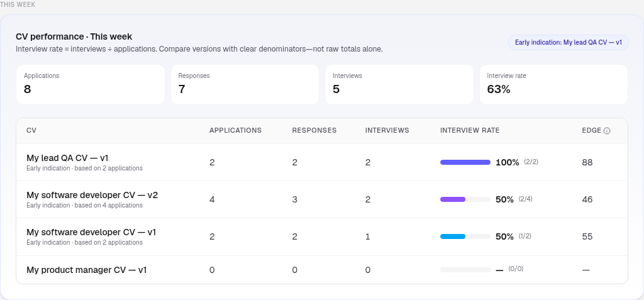Open My product manager CV — v1 row
Viewport: 644px width, 300px height.
322,270
